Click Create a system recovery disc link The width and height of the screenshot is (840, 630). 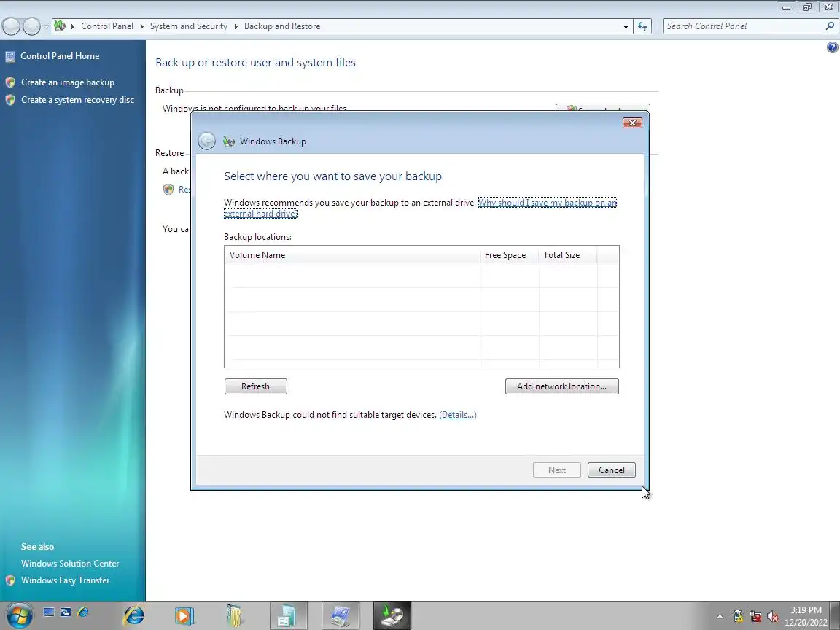click(78, 100)
